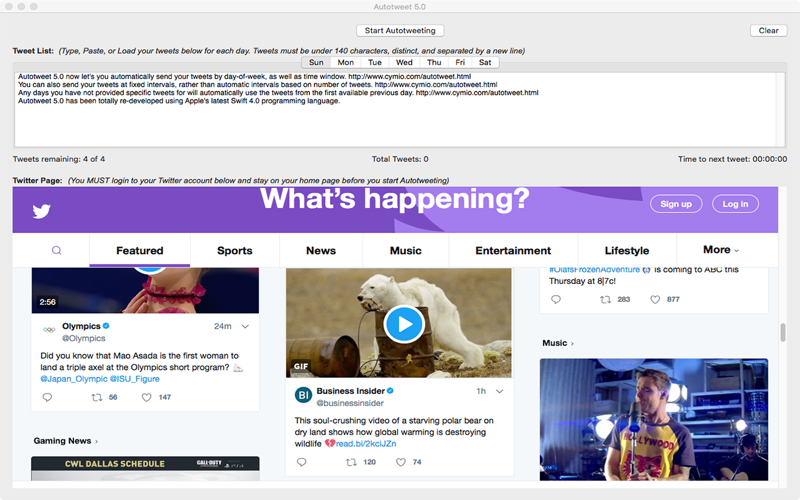
Task: Open the #OlafsFrozenAdventure hashtag link
Action: tap(594, 269)
